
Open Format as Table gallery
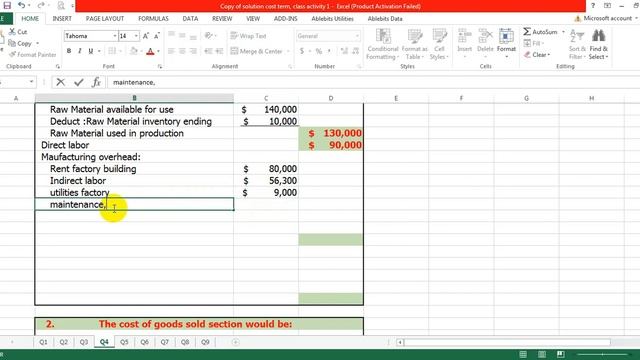[414, 44]
